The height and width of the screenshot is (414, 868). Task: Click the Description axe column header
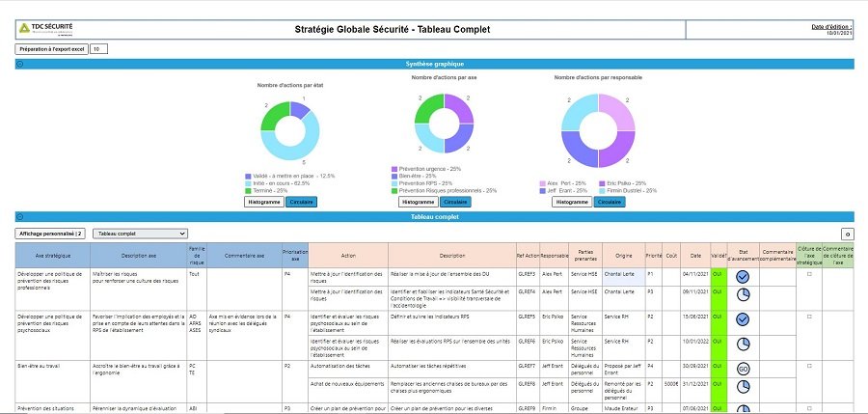(139, 256)
